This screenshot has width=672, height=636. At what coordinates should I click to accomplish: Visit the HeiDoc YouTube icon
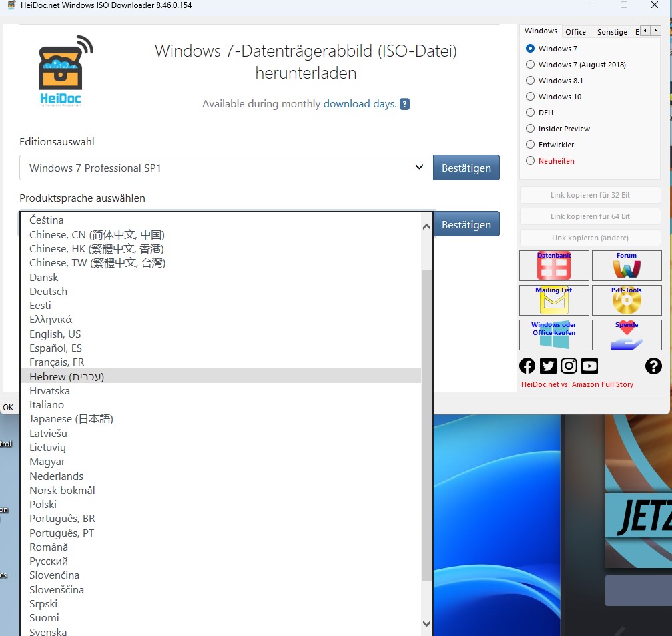click(590, 366)
